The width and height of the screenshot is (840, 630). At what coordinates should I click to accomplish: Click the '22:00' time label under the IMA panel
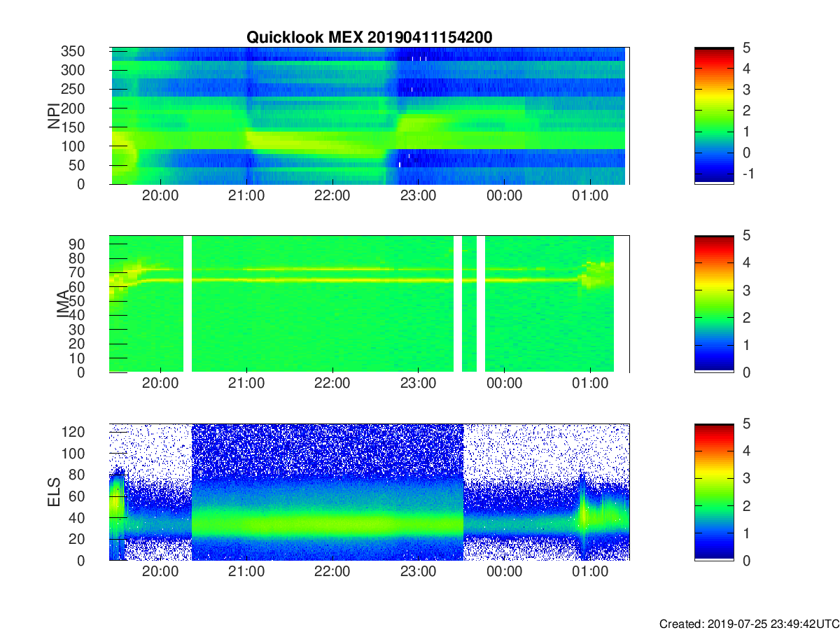pos(332,385)
